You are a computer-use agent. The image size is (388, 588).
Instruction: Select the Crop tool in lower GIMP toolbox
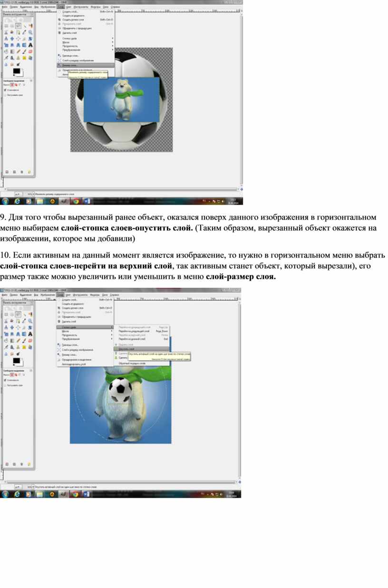pyautogui.click(x=24, y=327)
